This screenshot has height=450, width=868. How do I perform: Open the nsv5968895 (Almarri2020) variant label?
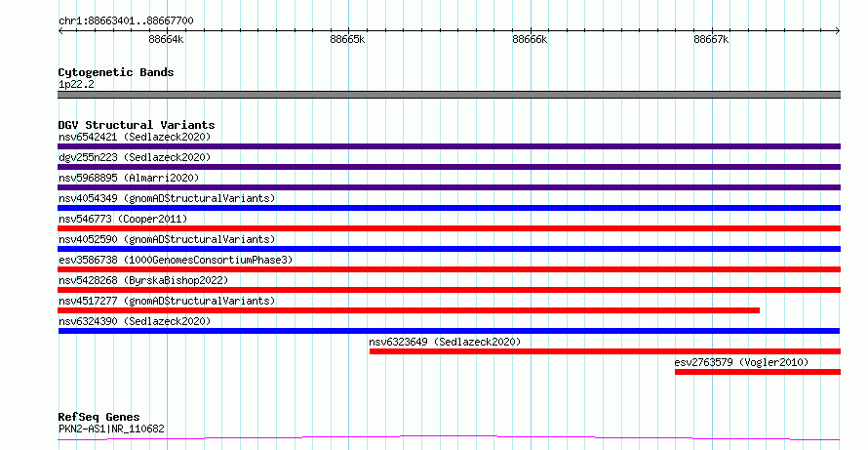pos(129,178)
